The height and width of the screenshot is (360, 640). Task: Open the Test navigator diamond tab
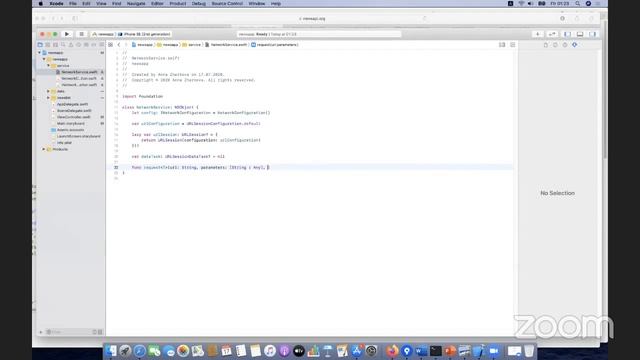click(x=78, y=44)
